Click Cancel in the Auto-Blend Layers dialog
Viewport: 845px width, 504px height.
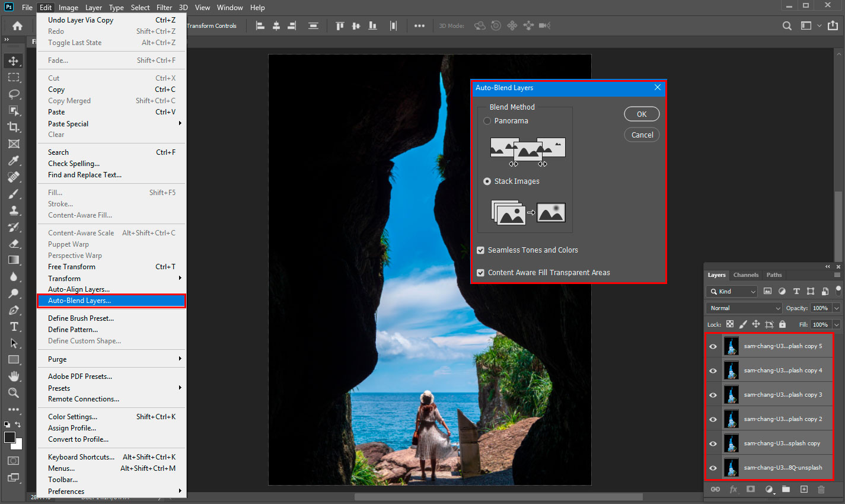(642, 135)
